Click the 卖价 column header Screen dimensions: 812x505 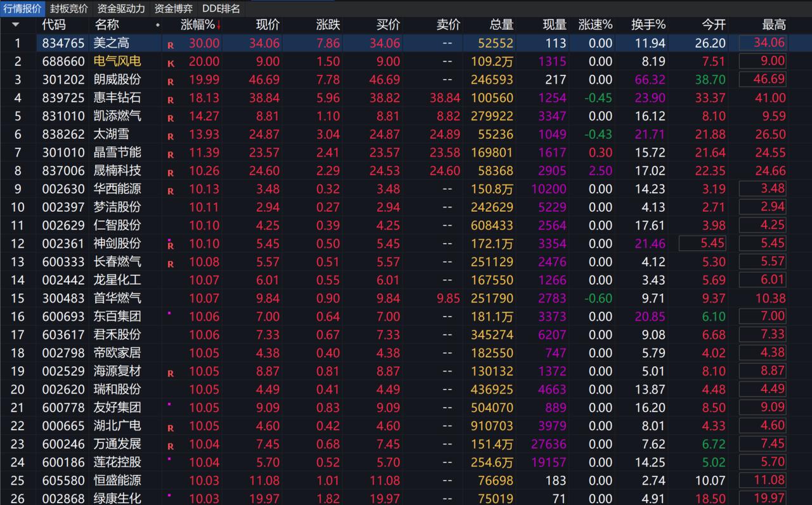(449, 25)
